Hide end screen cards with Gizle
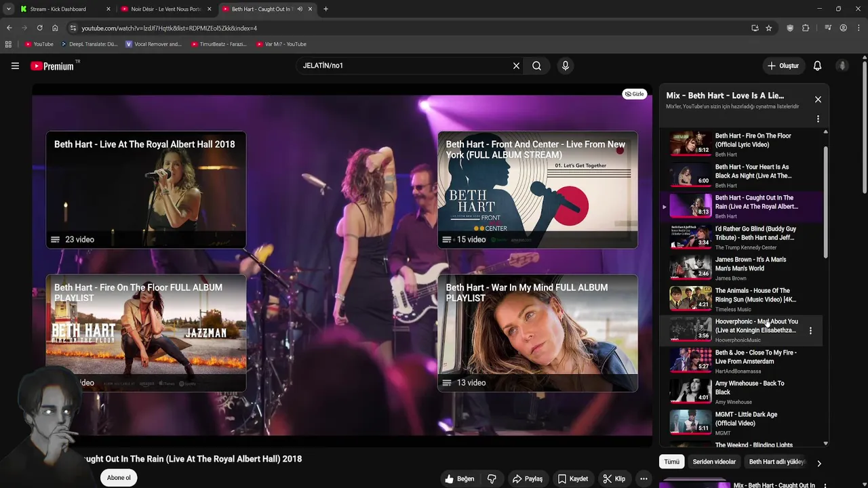Image resolution: width=868 pixels, height=488 pixels. [x=635, y=94]
